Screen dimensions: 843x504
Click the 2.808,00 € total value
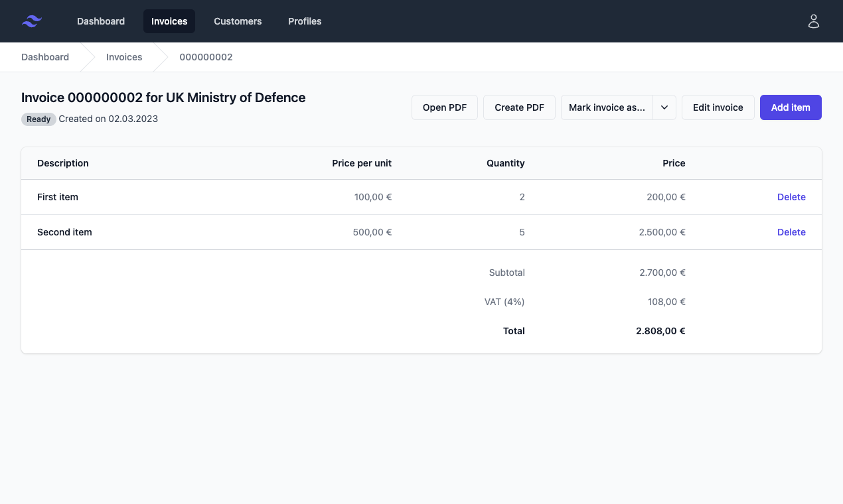coord(660,331)
